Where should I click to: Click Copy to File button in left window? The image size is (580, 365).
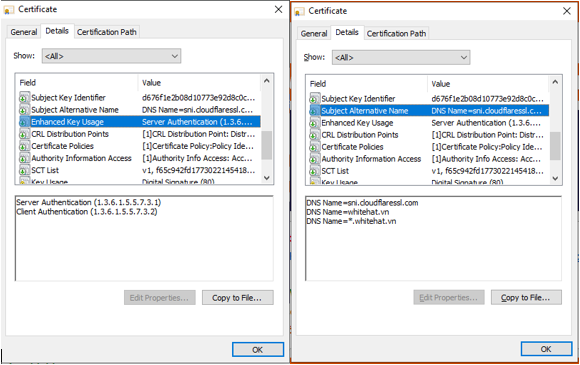click(x=237, y=298)
